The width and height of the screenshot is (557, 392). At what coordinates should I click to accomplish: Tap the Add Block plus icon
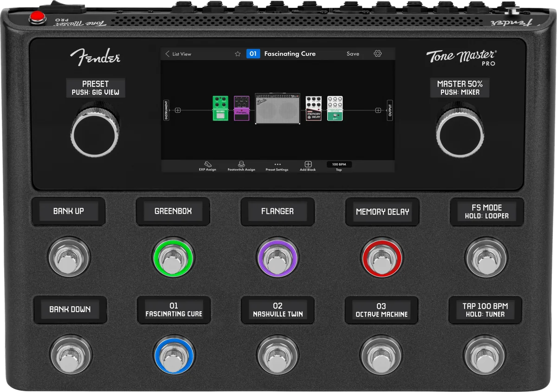(x=308, y=164)
